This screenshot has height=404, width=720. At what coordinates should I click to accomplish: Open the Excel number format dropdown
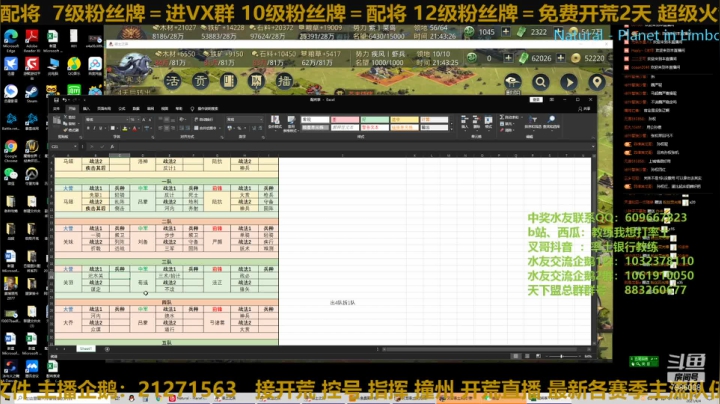[x=261, y=119]
